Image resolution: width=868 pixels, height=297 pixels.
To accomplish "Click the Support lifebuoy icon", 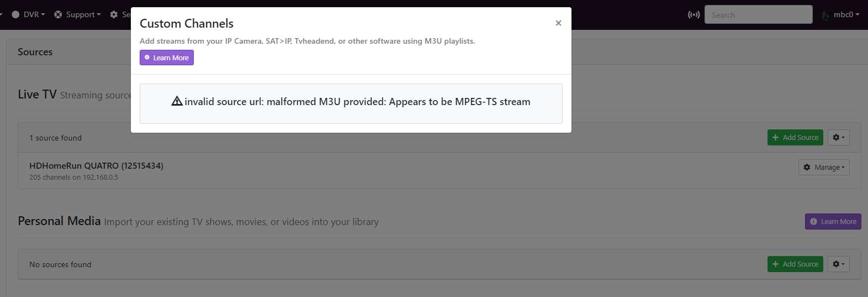I will (58, 15).
